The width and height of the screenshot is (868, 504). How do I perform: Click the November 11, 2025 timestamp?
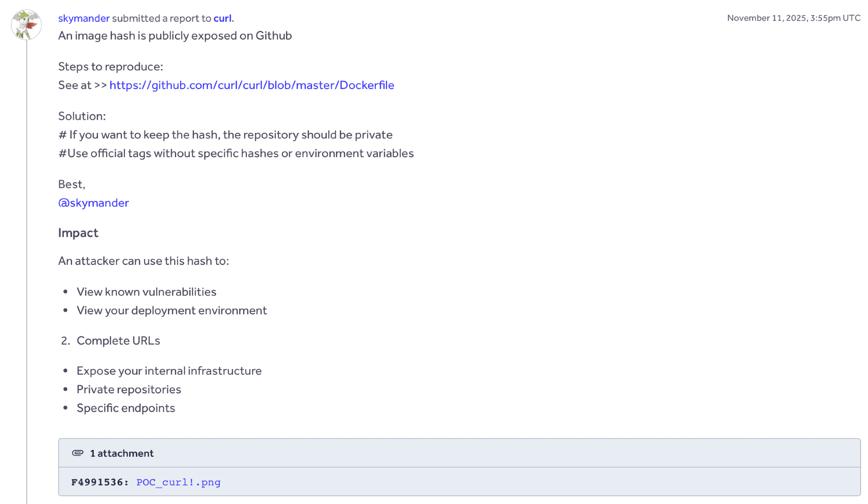[793, 18]
